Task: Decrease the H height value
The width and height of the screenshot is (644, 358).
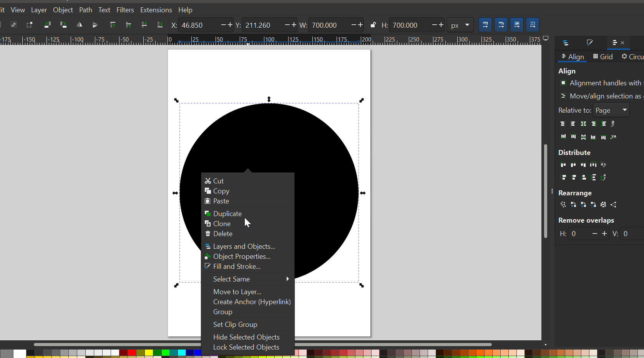Action: click(x=434, y=25)
